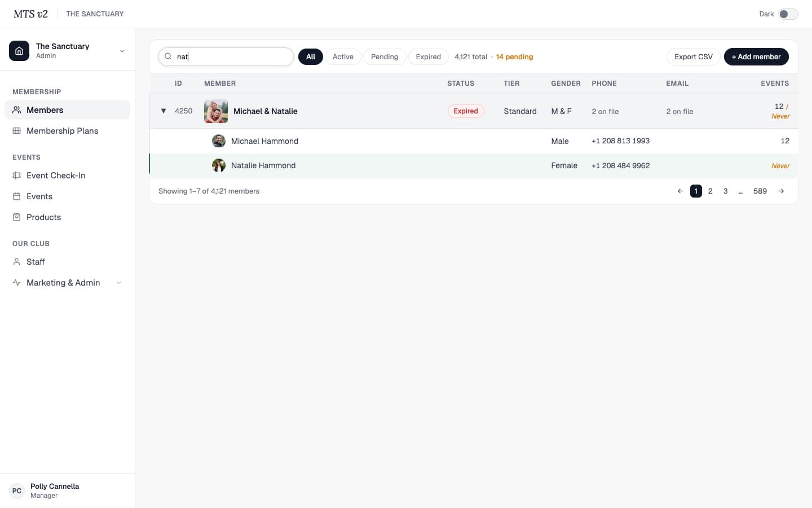Click the member search field
Viewport: 812px width, 508px height.
pyautogui.click(x=226, y=57)
